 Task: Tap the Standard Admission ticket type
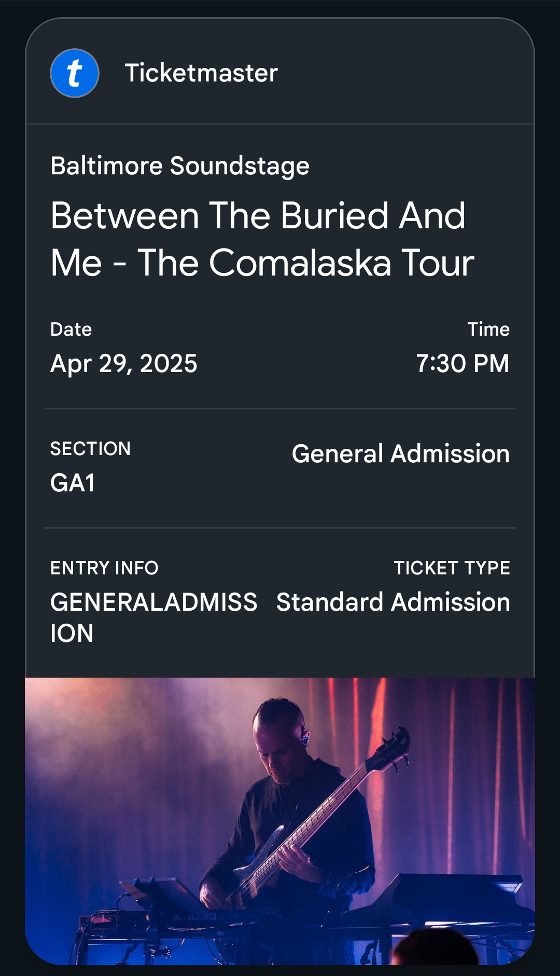coord(393,602)
